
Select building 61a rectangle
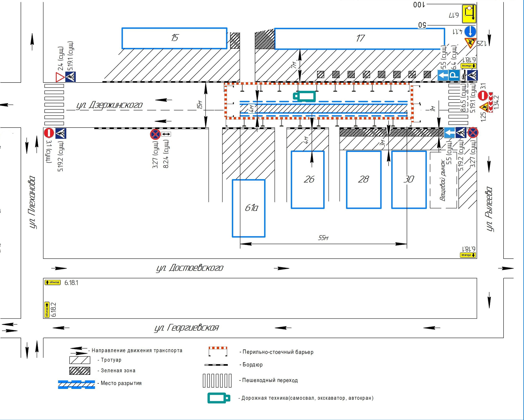(x=248, y=208)
